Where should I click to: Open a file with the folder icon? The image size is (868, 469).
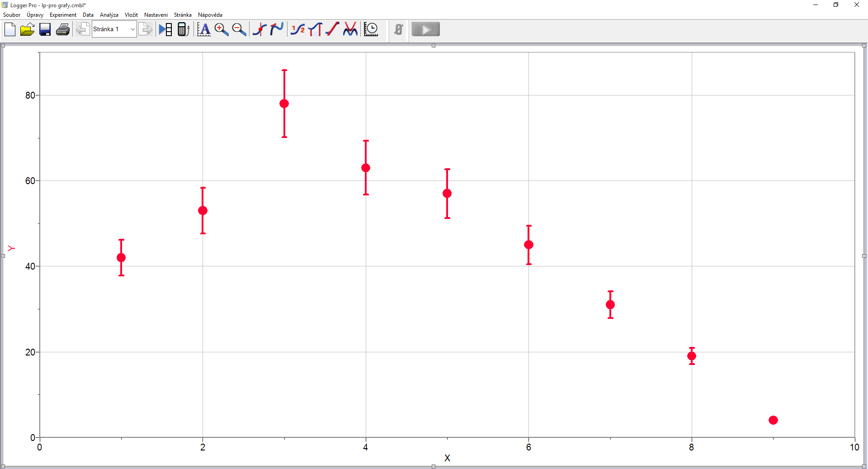point(27,29)
